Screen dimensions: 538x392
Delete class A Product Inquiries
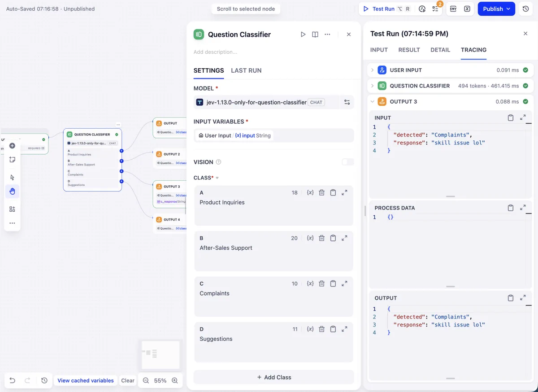(x=321, y=192)
